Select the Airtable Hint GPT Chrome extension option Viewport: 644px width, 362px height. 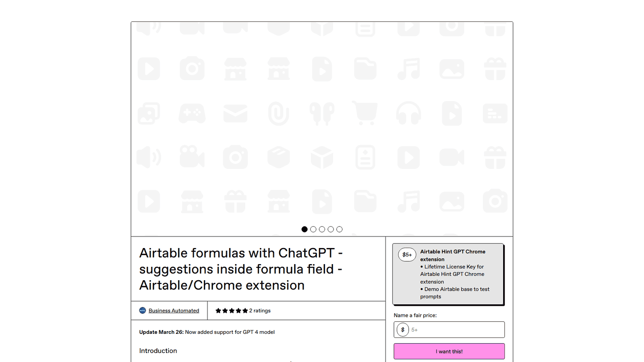[448, 274]
